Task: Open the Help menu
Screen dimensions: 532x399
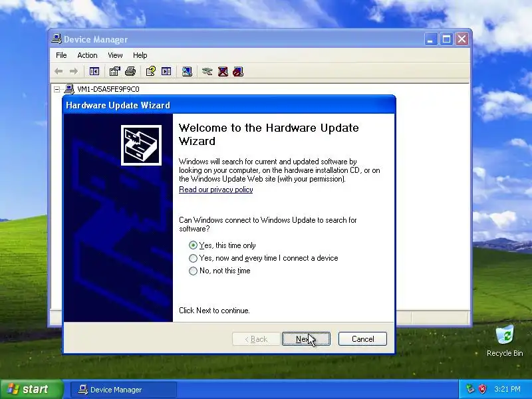Action: point(140,55)
